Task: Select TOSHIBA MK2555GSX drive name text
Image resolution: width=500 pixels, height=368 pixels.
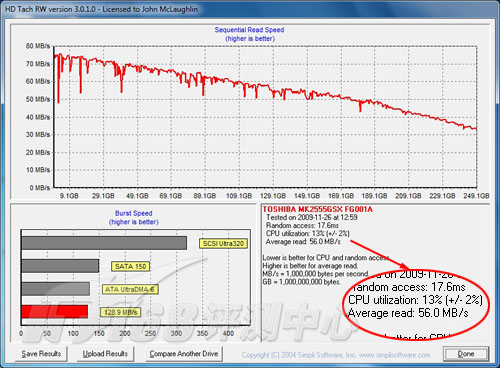Action: 318,209
